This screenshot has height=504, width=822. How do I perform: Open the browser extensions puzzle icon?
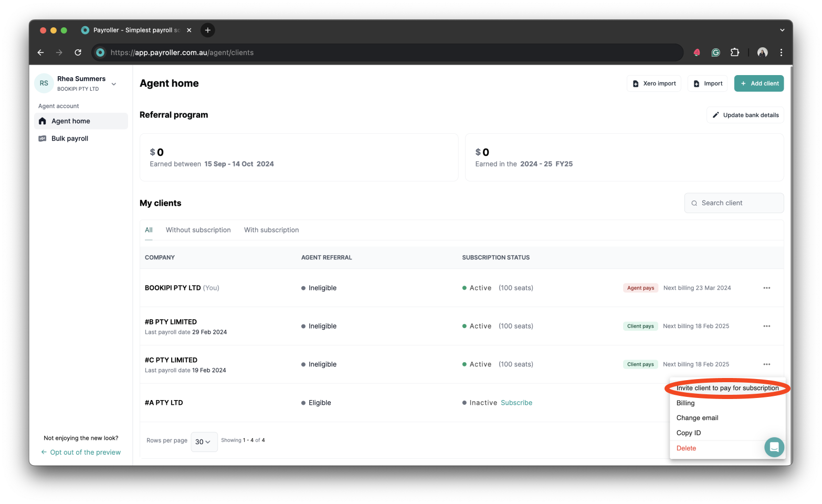click(735, 52)
